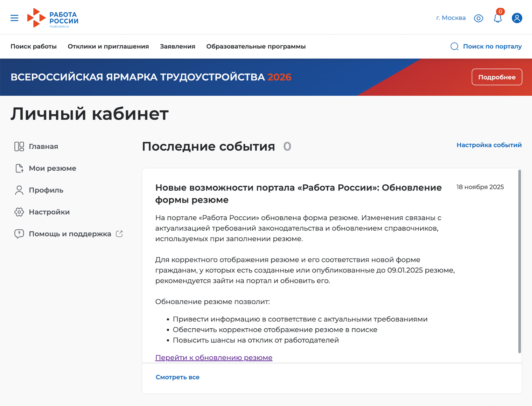Click the external link icon beside Помощь и поддержка

pyautogui.click(x=119, y=234)
